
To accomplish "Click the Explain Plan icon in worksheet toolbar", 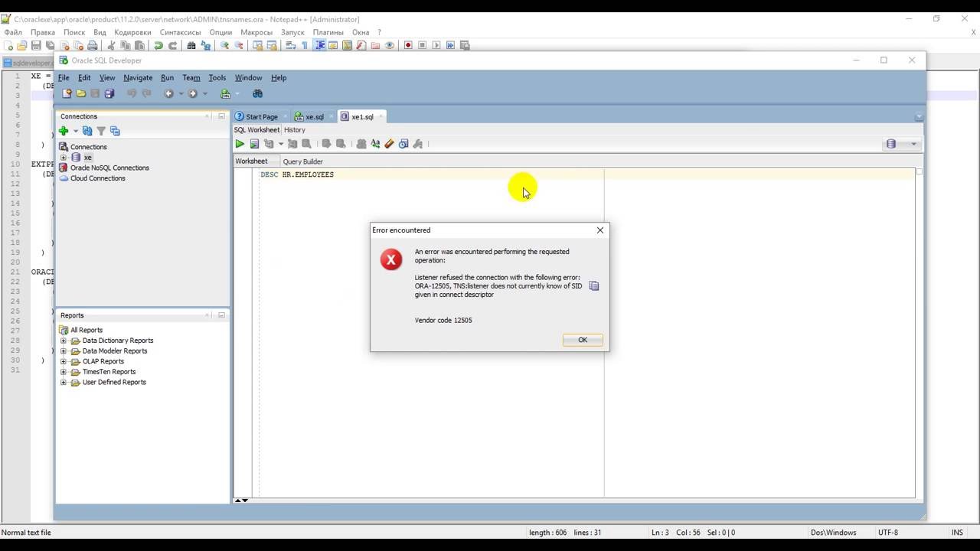I will pos(269,144).
